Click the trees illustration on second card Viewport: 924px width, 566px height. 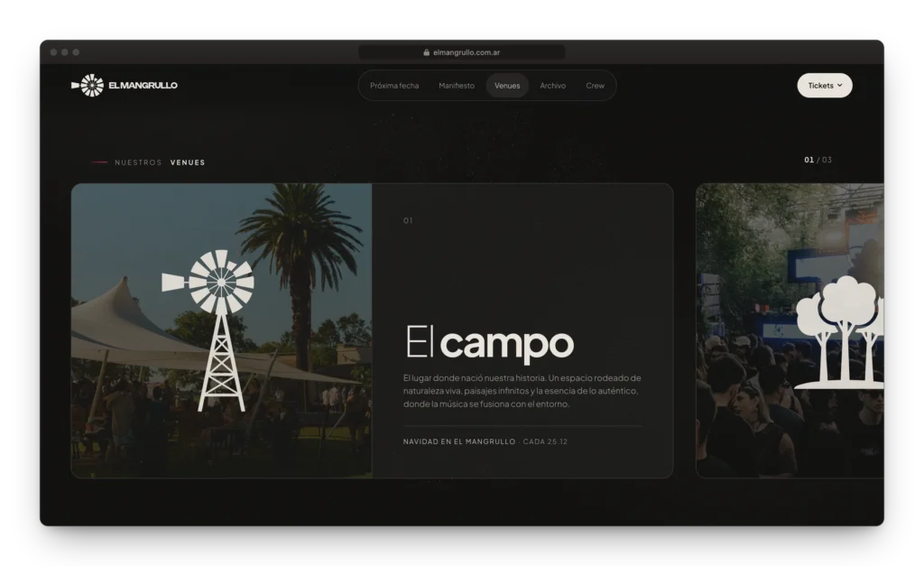click(x=840, y=332)
